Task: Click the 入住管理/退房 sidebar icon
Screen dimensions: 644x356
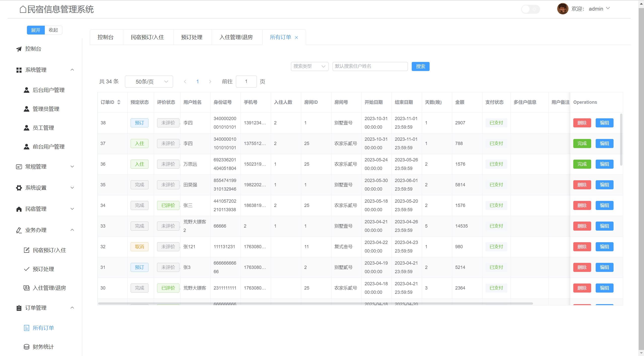Action: (26, 288)
